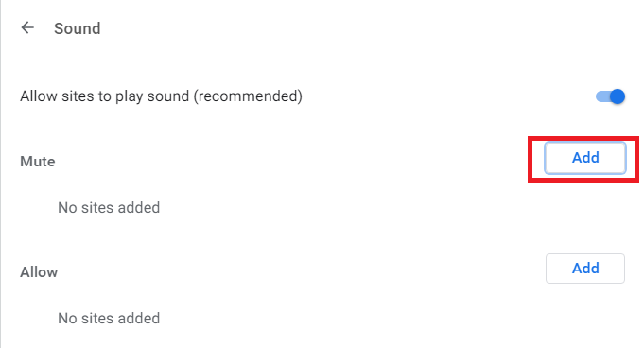Click the word '(recommended)' in the sound setting

coord(248,96)
